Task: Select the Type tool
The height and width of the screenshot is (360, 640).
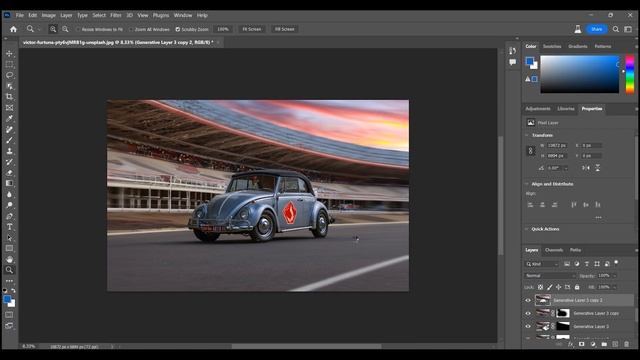Action: [x=9, y=227]
